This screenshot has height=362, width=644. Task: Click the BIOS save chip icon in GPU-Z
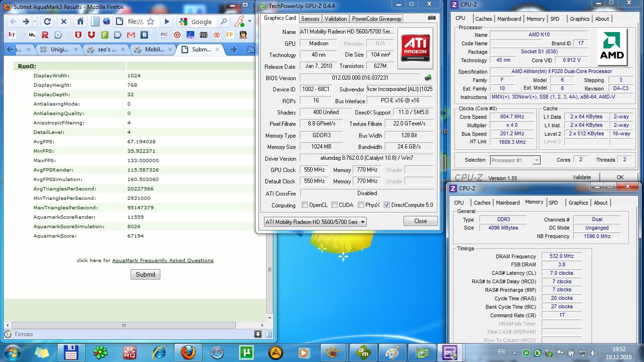pos(428,78)
